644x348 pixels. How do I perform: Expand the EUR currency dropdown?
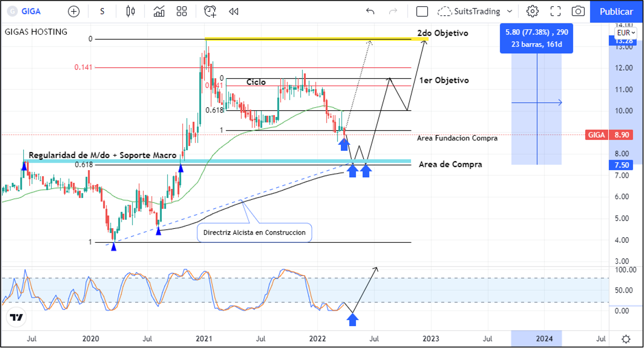625,33
